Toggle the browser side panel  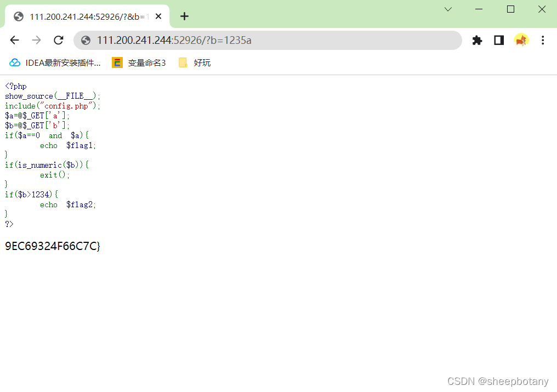tap(499, 40)
